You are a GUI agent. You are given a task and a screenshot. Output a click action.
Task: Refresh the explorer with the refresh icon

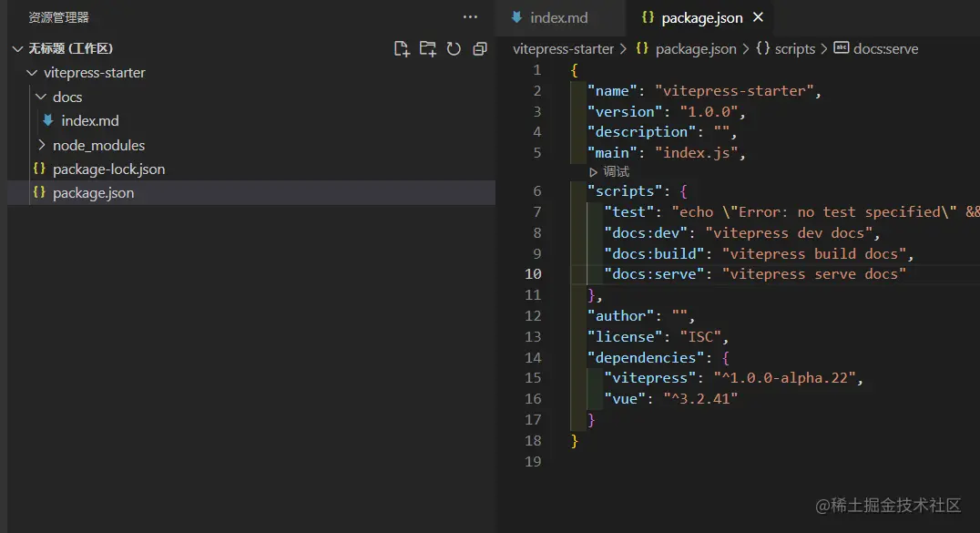(454, 49)
